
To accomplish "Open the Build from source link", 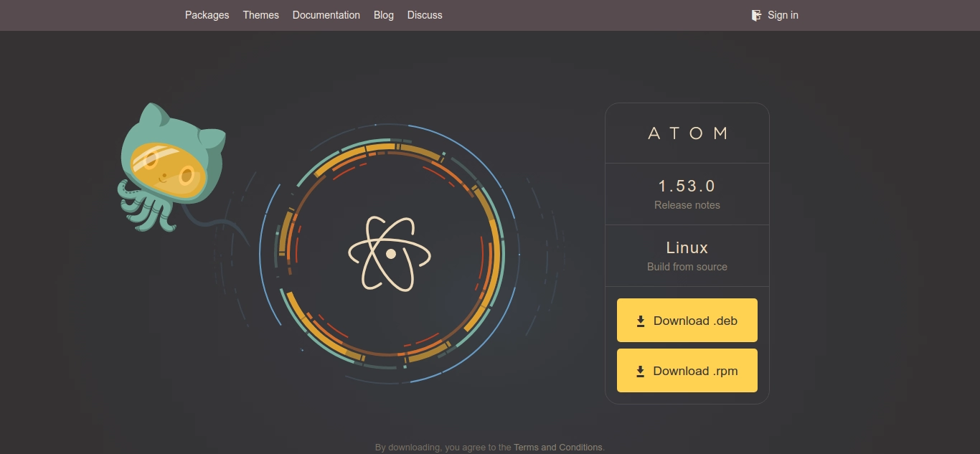I will point(687,267).
